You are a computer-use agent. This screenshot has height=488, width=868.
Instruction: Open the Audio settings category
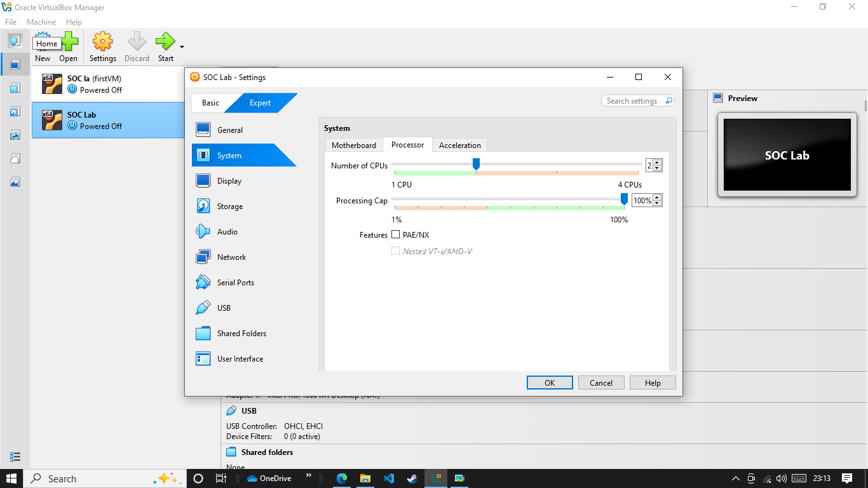[244, 232]
